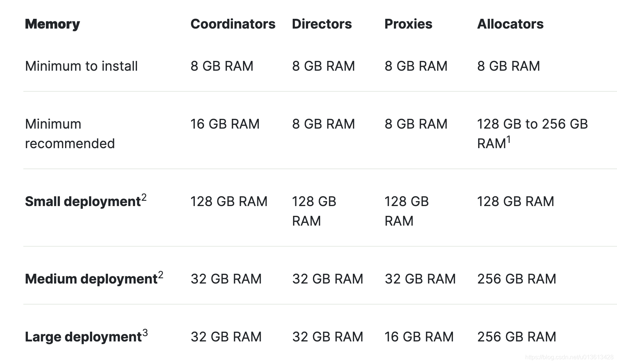Open footnote 3 beside Large deployment
This screenshot has width=617, height=364.
pyautogui.click(x=145, y=333)
